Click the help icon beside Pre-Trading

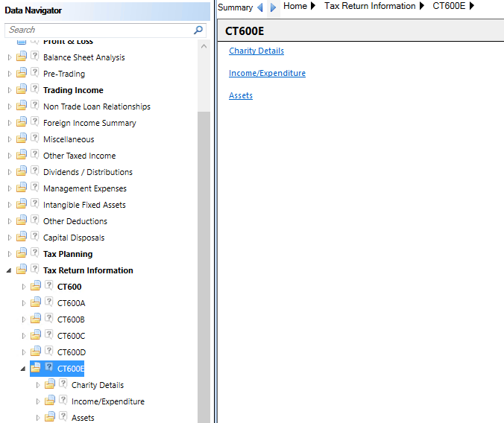tap(35, 72)
